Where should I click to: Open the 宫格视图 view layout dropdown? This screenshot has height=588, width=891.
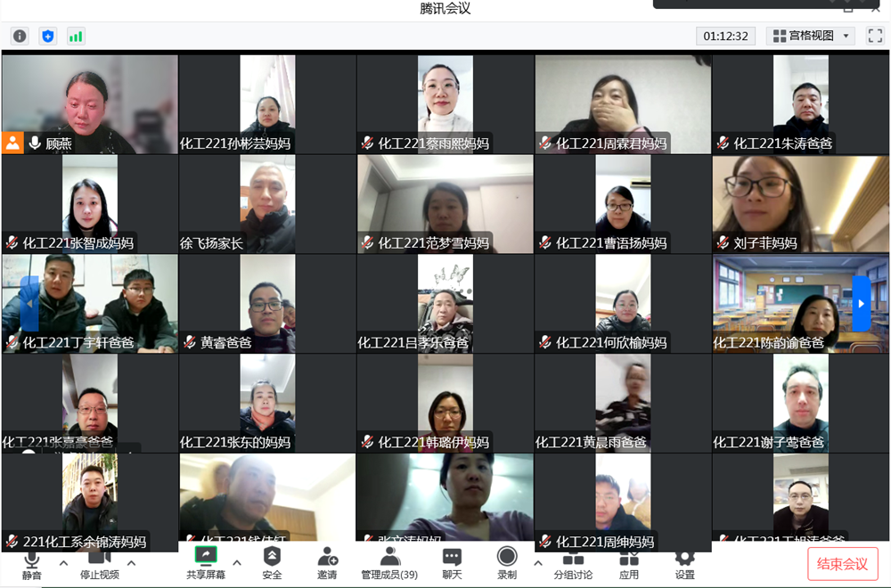coord(812,36)
